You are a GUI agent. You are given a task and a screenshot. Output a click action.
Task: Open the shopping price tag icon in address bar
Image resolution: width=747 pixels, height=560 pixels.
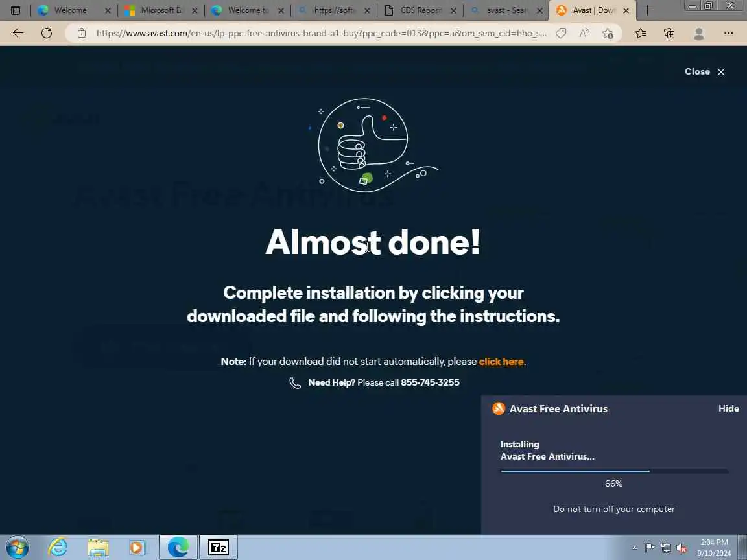coord(561,33)
